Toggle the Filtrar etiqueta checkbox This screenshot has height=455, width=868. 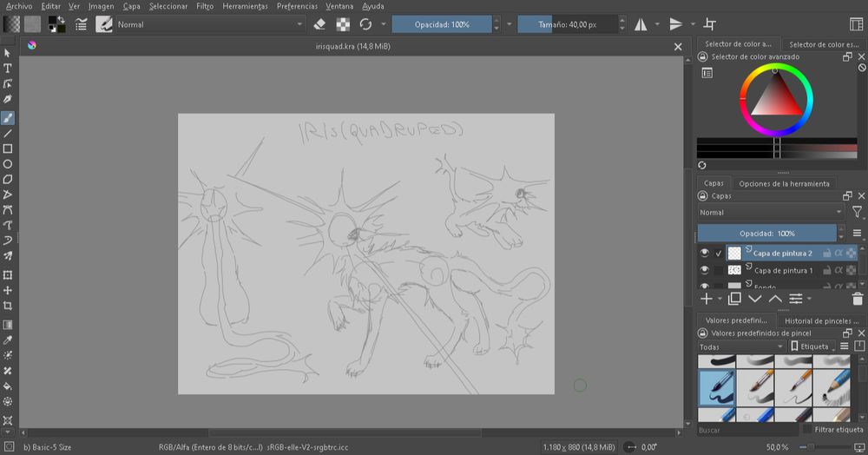pos(807,430)
